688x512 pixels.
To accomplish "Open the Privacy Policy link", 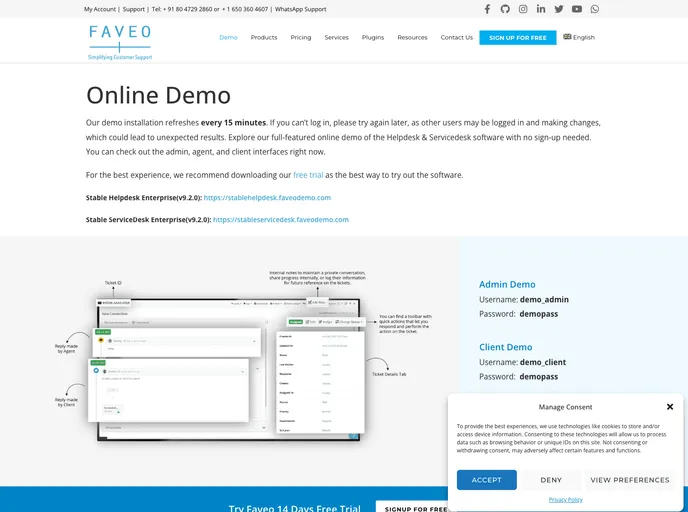I will click(x=565, y=500).
